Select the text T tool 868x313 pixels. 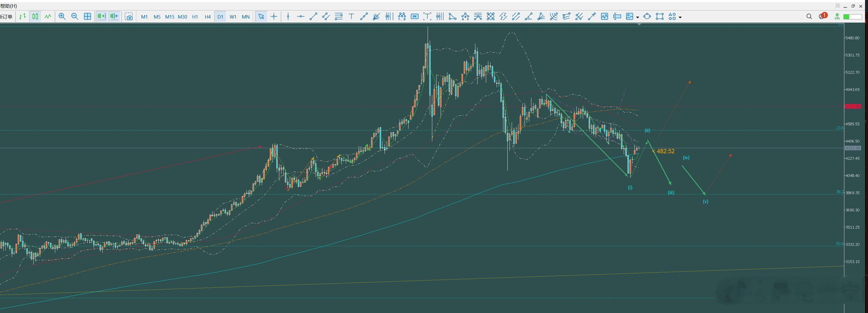[351, 16]
